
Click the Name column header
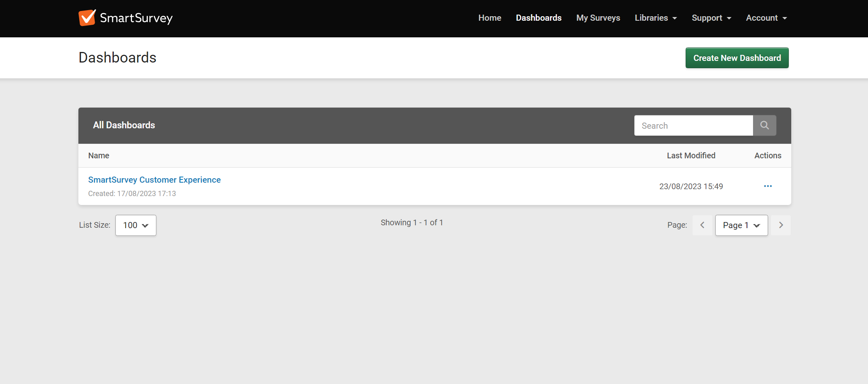tap(99, 155)
